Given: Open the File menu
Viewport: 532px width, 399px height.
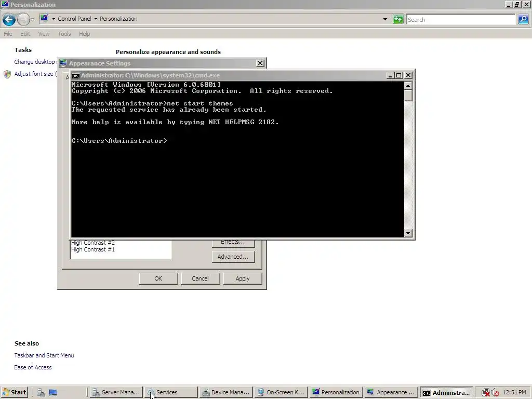Looking at the screenshot, I should (8, 34).
